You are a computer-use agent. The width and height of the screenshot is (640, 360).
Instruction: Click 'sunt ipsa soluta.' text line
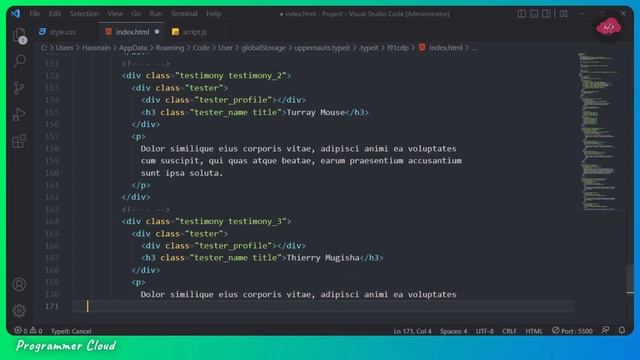[x=182, y=173]
